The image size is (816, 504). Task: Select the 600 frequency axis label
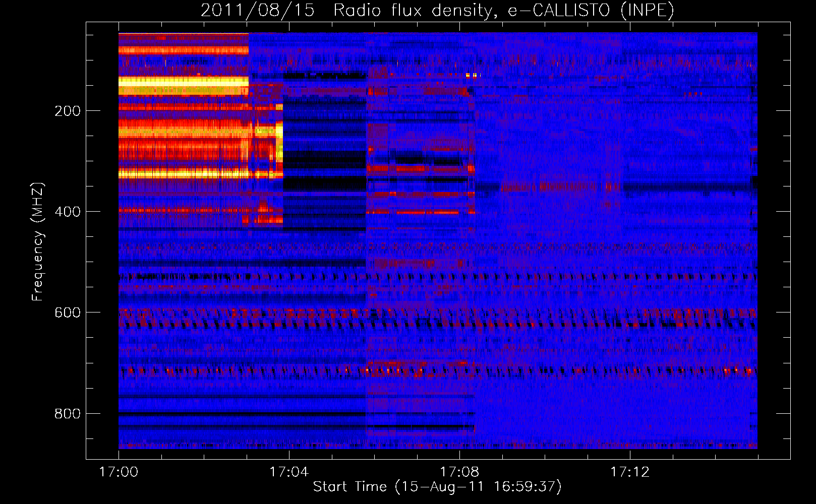(x=68, y=312)
